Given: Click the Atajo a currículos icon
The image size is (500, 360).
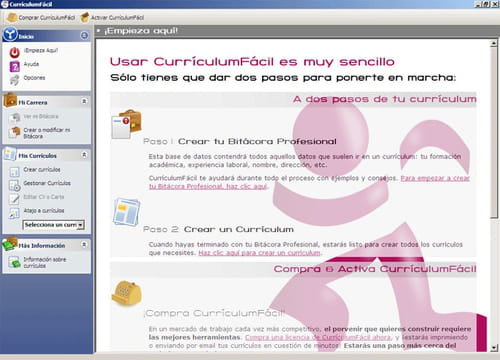Looking at the screenshot, I should (14, 213).
